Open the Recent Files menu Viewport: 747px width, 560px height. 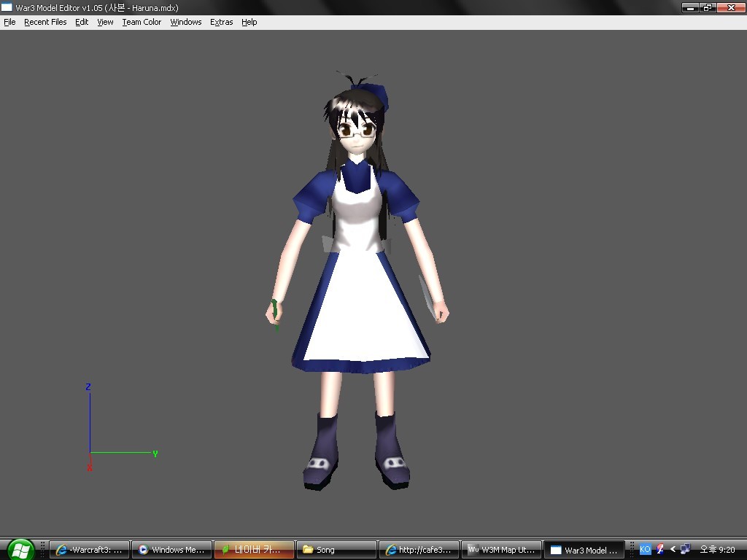[x=45, y=22]
